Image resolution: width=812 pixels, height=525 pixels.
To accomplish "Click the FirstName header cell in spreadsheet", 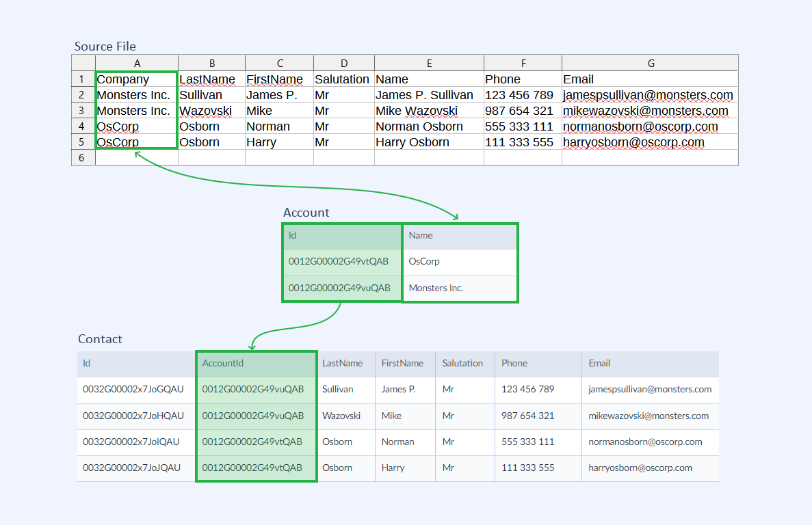I will tap(280, 79).
